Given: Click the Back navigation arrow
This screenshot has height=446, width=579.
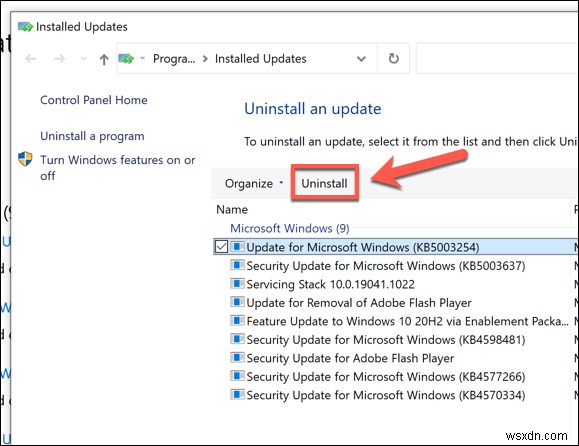Looking at the screenshot, I should click(31, 59).
